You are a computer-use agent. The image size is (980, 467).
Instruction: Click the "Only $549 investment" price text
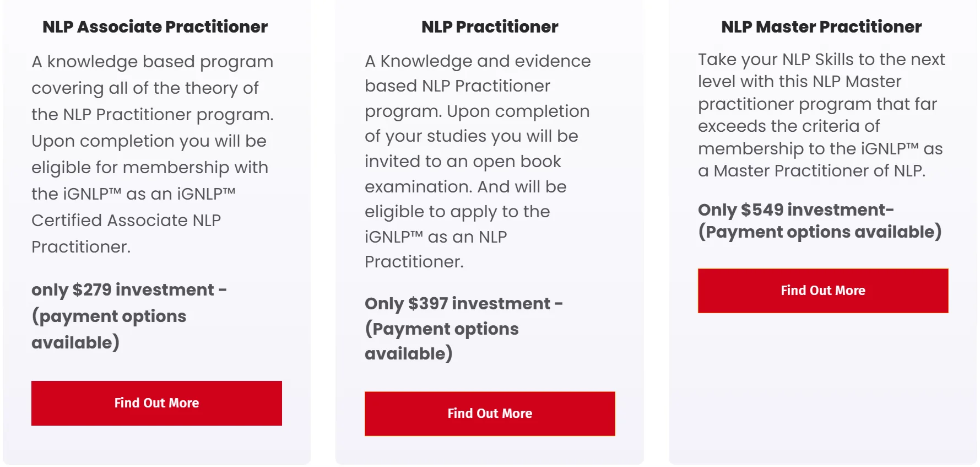(795, 210)
